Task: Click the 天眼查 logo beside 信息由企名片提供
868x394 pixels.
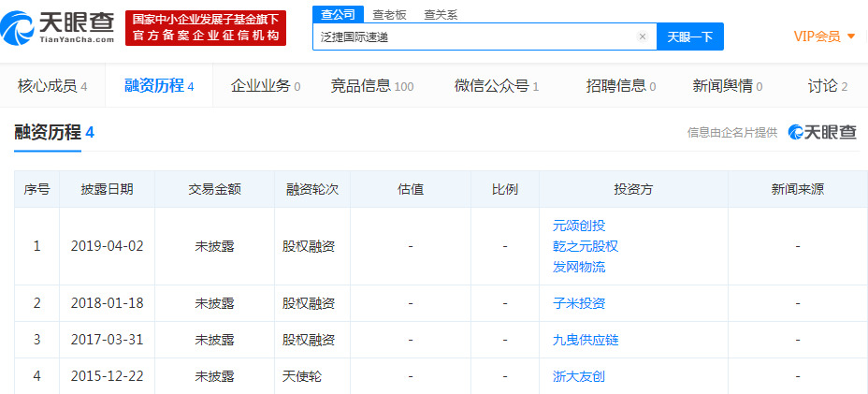Action: pyautogui.click(x=822, y=132)
